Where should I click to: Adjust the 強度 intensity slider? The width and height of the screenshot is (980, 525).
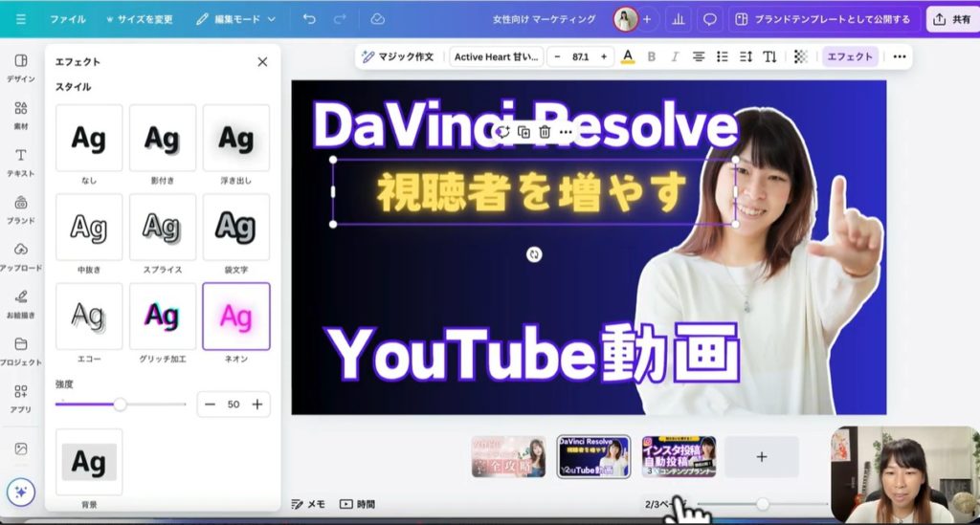tap(121, 405)
